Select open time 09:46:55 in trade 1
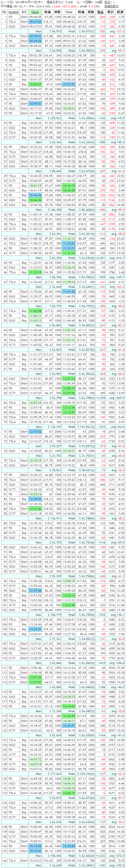The image size is (126, 868). click(35, 17)
